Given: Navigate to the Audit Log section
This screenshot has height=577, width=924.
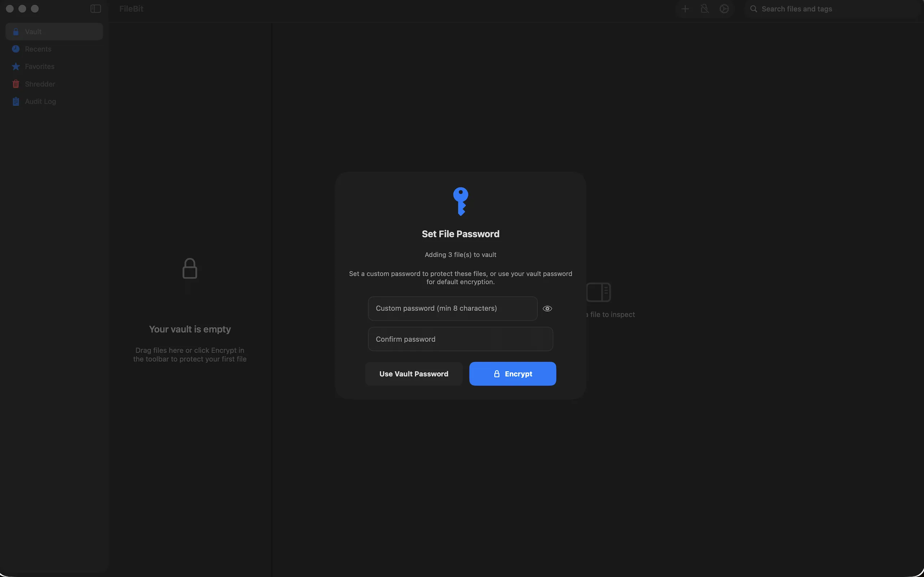Looking at the screenshot, I should click(x=40, y=101).
